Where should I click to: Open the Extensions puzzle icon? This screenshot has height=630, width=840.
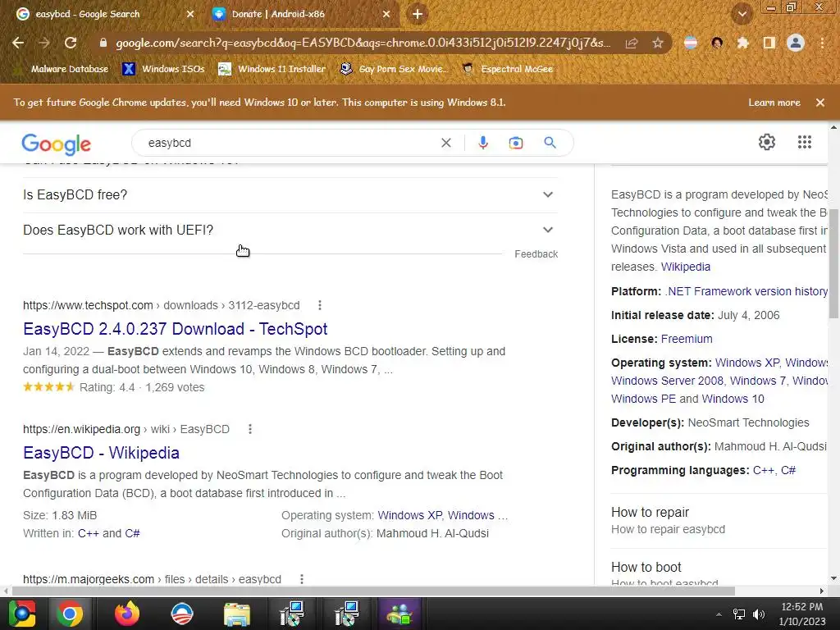pyautogui.click(x=743, y=43)
